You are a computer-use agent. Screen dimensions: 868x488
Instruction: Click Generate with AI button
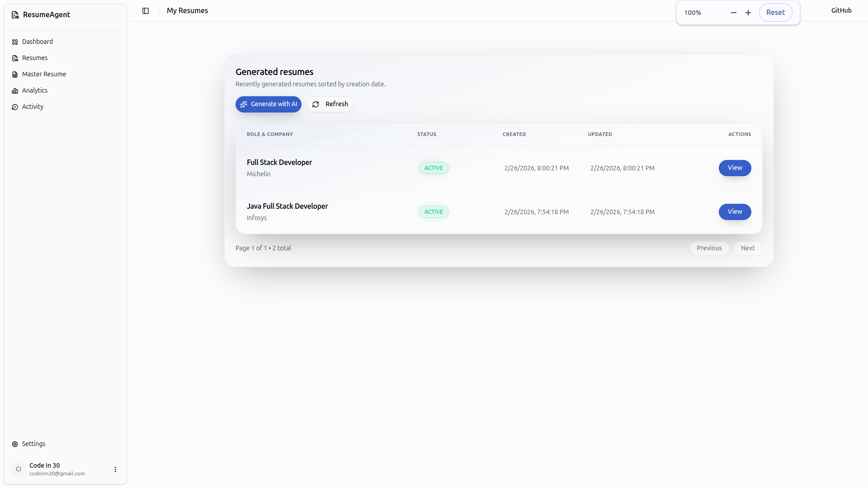pyautogui.click(x=269, y=104)
